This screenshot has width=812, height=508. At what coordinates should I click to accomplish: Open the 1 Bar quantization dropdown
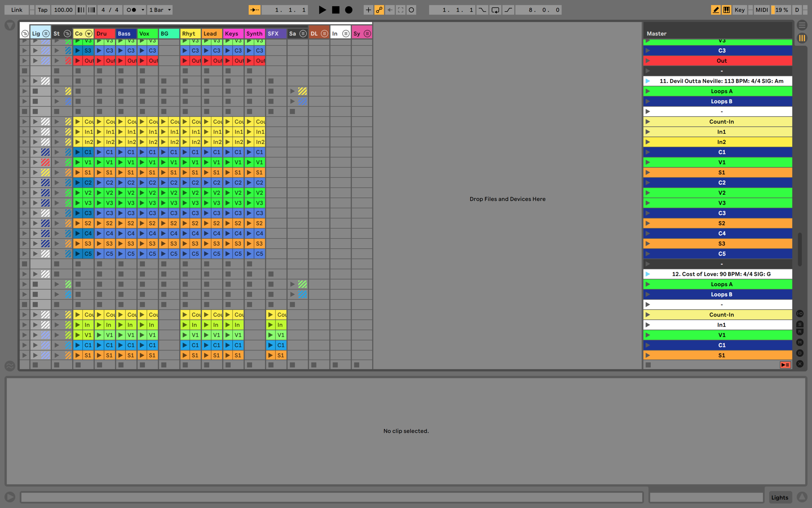[160, 10]
